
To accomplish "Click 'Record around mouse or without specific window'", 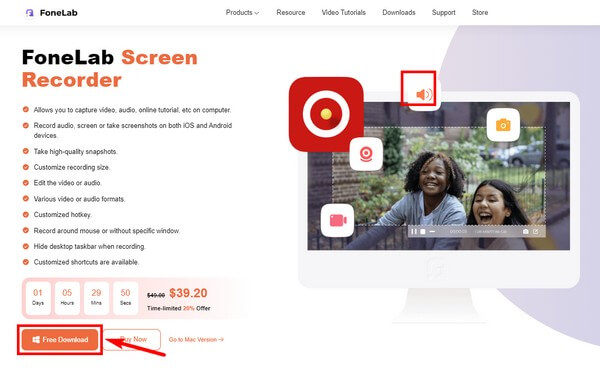I will point(106,231).
